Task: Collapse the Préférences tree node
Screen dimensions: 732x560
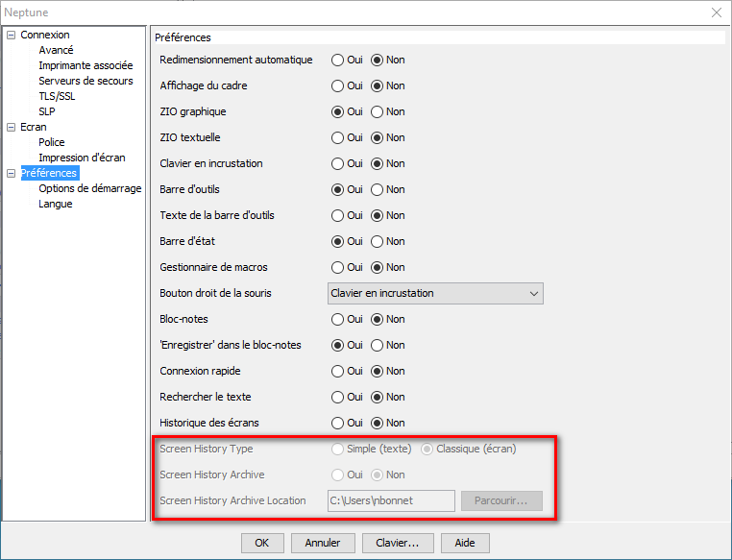Action: point(12,174)
